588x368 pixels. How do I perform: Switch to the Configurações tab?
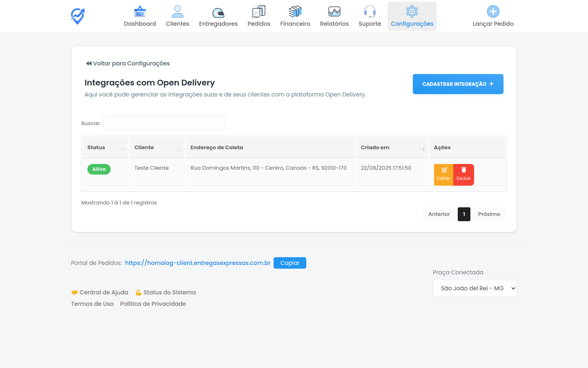coord(412,16)
